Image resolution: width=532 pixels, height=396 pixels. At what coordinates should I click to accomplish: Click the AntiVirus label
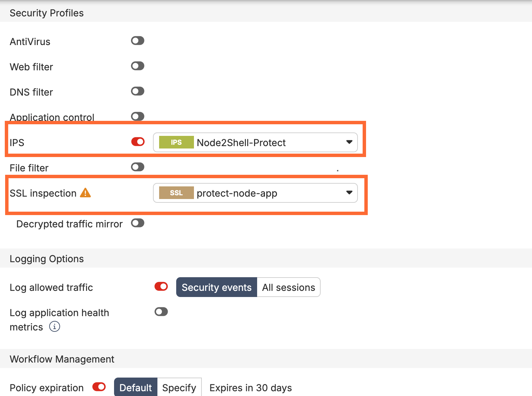coord(30,42)
